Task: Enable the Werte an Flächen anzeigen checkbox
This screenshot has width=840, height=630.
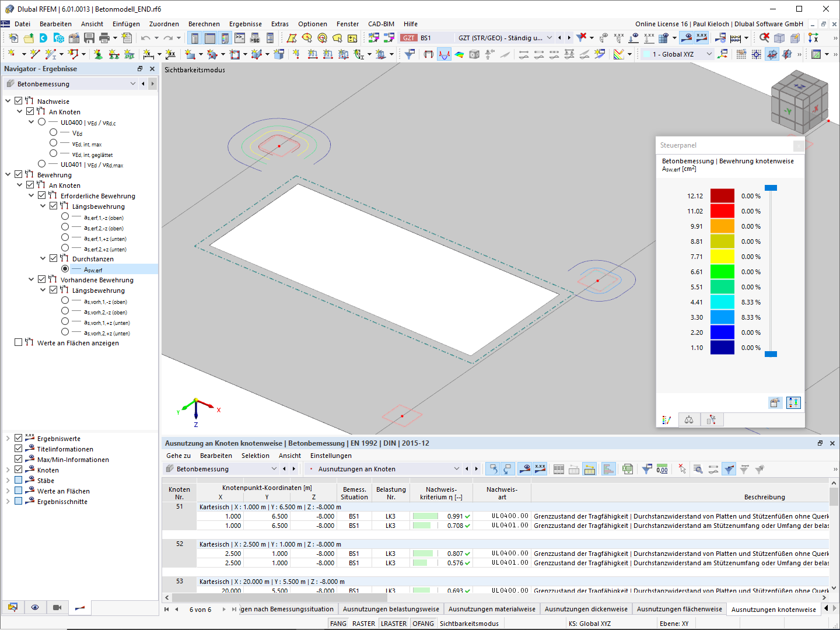Action: [17, 342]
